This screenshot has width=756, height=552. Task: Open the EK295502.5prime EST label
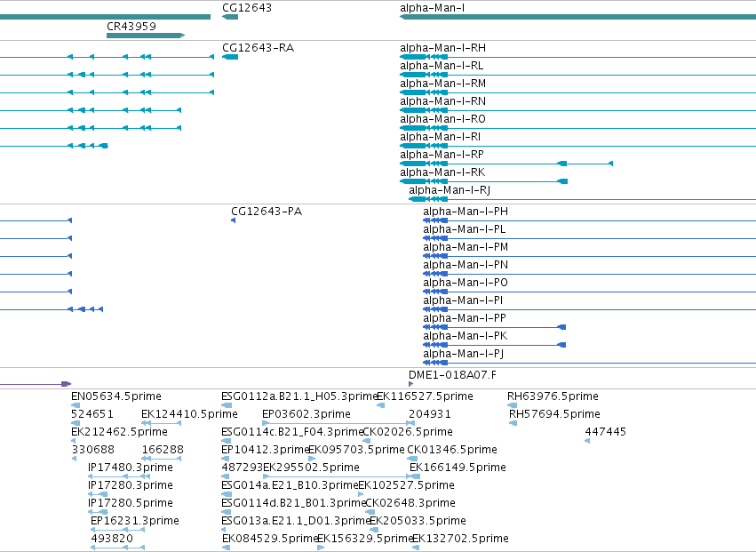[x=311, y=468]
